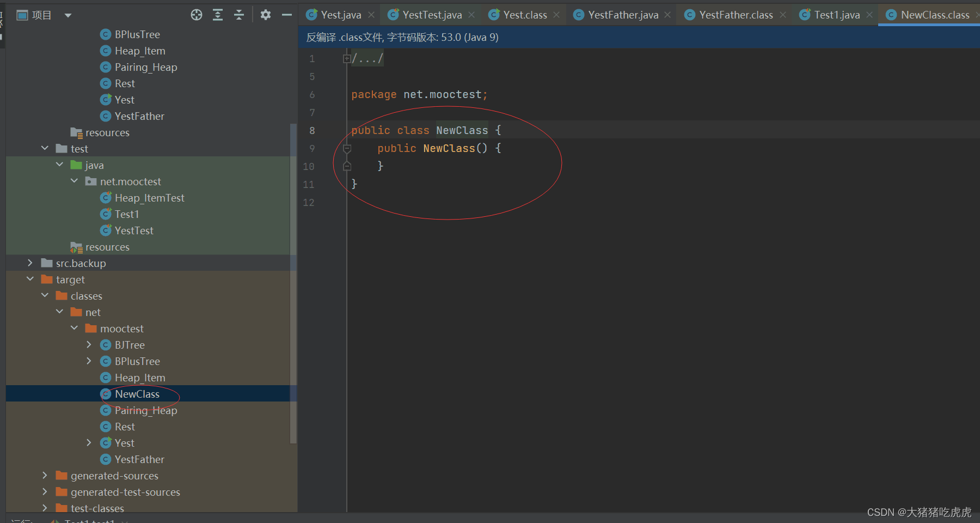Open the project view dropdown arrow next to 项目
Image resolution: width=980 pixels, height=523 pixels.
point(68,15)
